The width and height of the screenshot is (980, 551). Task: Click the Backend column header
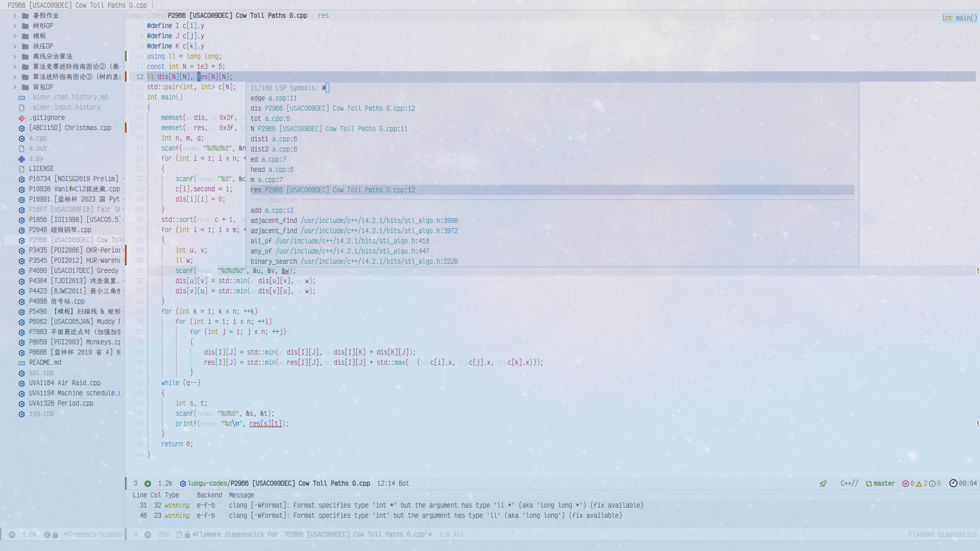click(209, 495)
